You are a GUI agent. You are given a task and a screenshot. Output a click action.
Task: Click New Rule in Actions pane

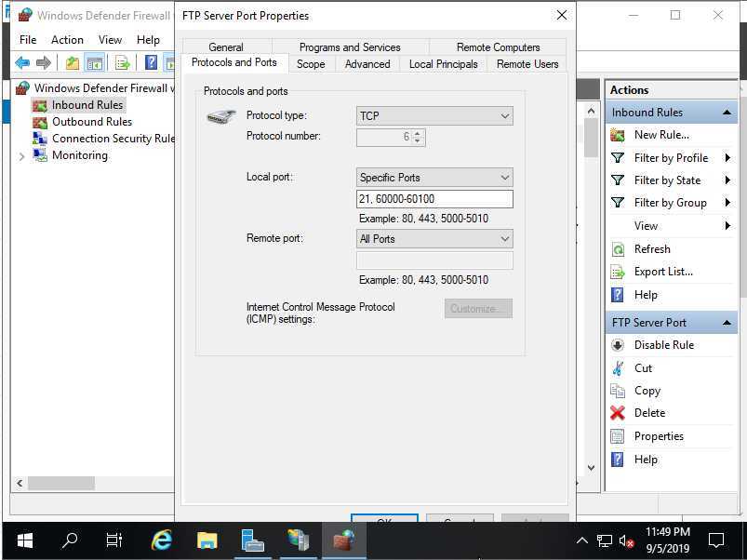click(x=661, y=135)
